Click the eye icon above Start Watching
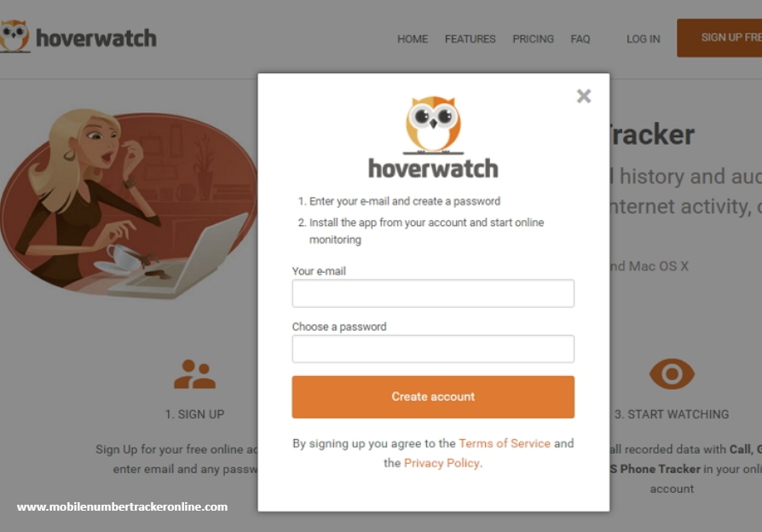762x532 pixels. pos(673,374)
